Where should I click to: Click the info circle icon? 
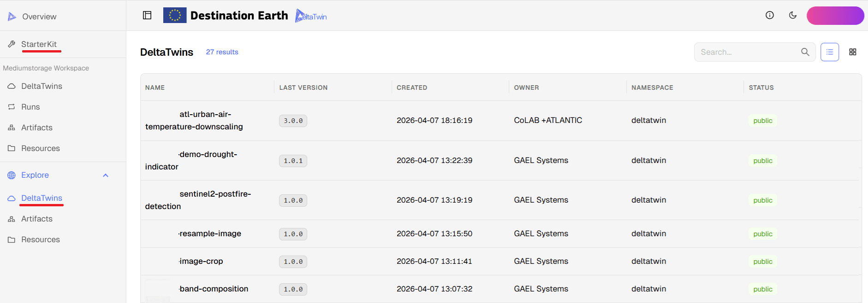[769, 15]
